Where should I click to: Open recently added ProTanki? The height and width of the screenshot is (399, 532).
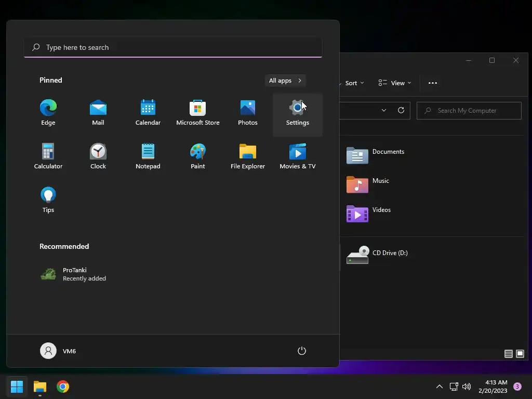coord(73,274)
